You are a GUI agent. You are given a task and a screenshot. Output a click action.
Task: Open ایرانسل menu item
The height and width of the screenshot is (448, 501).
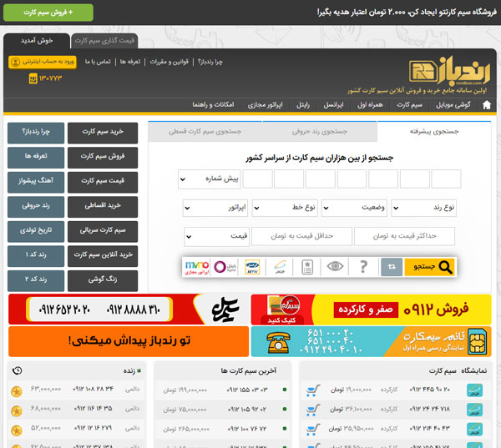(333, 105)
